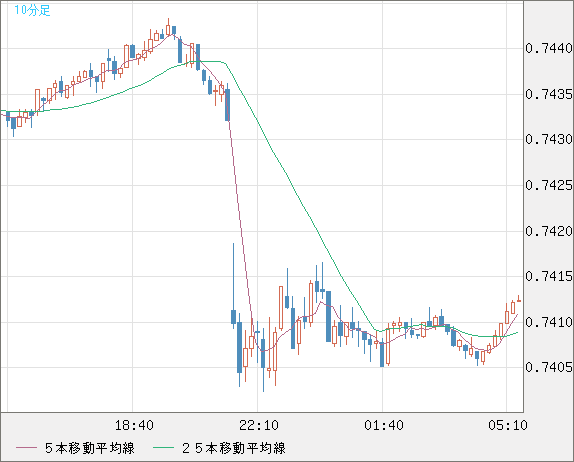
Task: Click the 18:40 time axis label
Action: pos(134,425)
